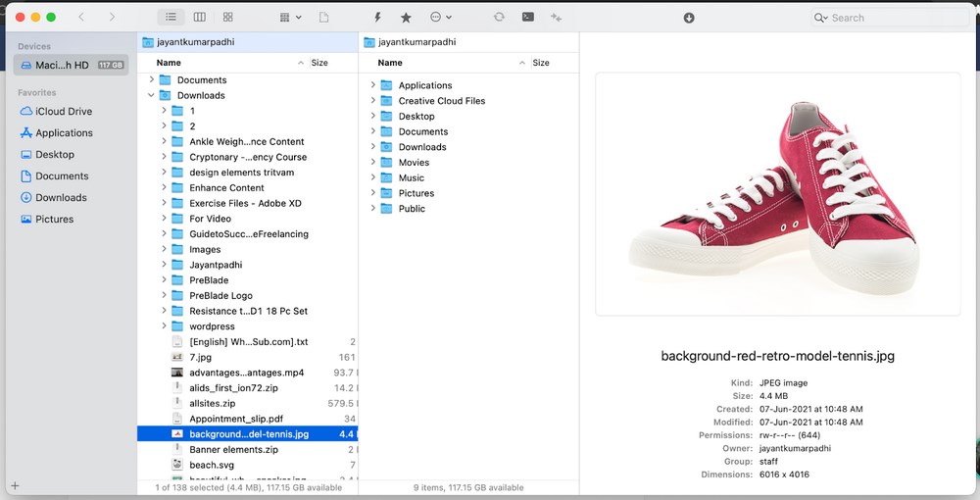Image resolution: width=980 pixels, height=500 pixels.
Task: Select the PreBlade folder row
Action: pyautogui.click(x=248, y=280)
